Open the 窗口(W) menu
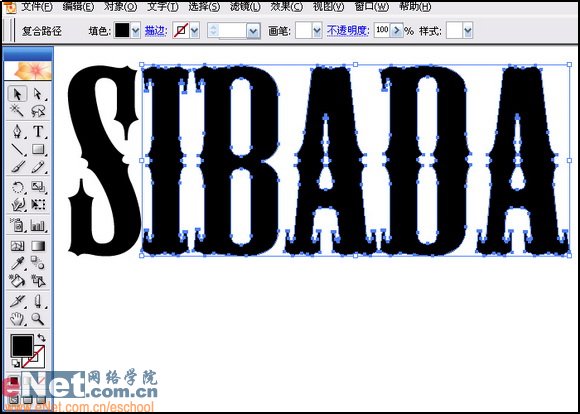580x414 pixels. click(372, 7)
